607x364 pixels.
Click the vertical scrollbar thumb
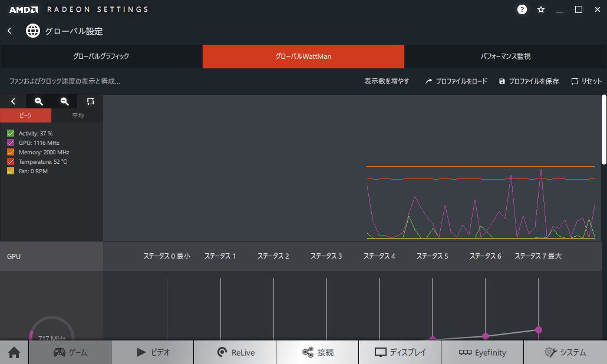point(604,130)
